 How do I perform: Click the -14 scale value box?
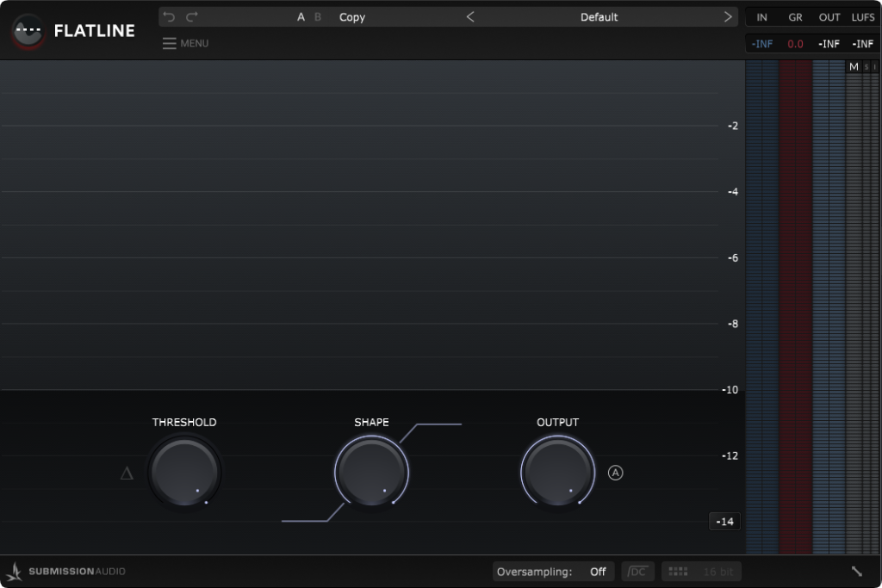click(724, 522)
